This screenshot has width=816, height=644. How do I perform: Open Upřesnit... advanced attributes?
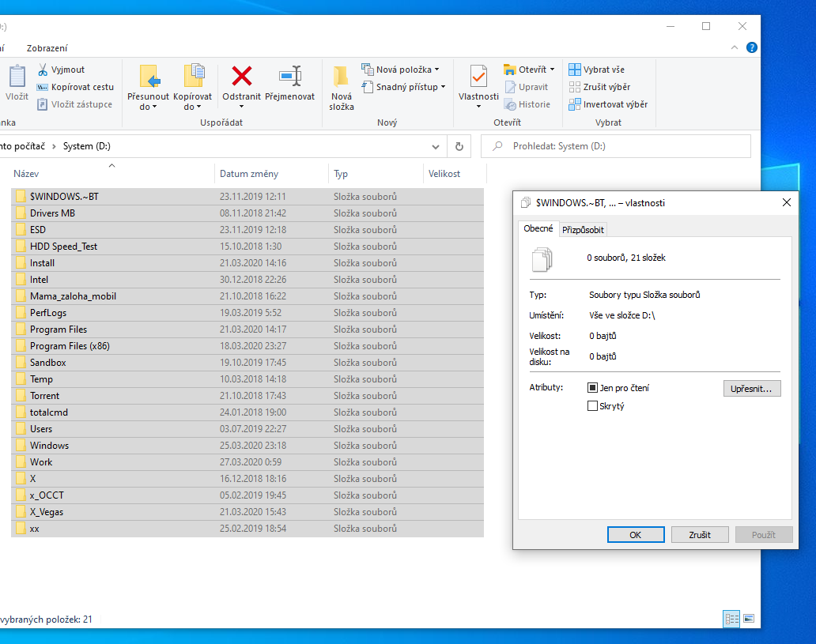pos(751,389)
